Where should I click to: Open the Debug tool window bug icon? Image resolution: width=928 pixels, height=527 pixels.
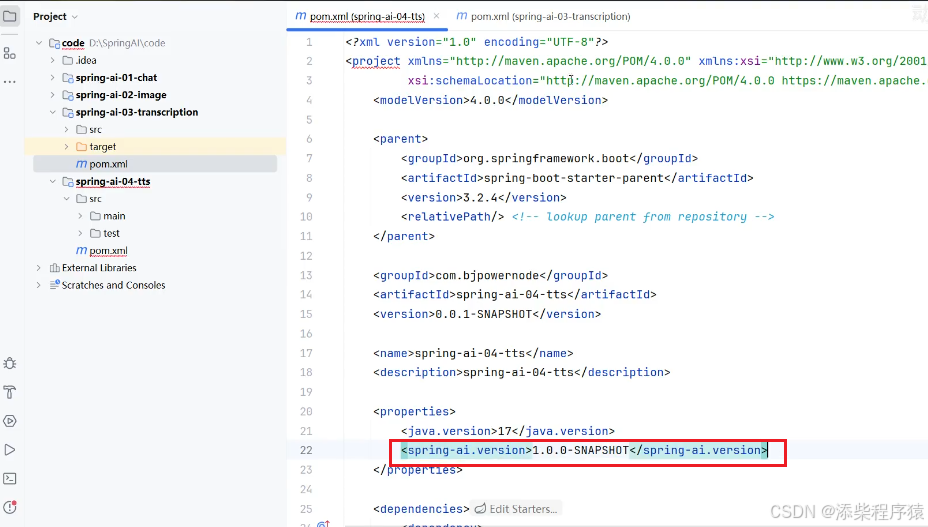pyautogui.click(x=9, y=364)
